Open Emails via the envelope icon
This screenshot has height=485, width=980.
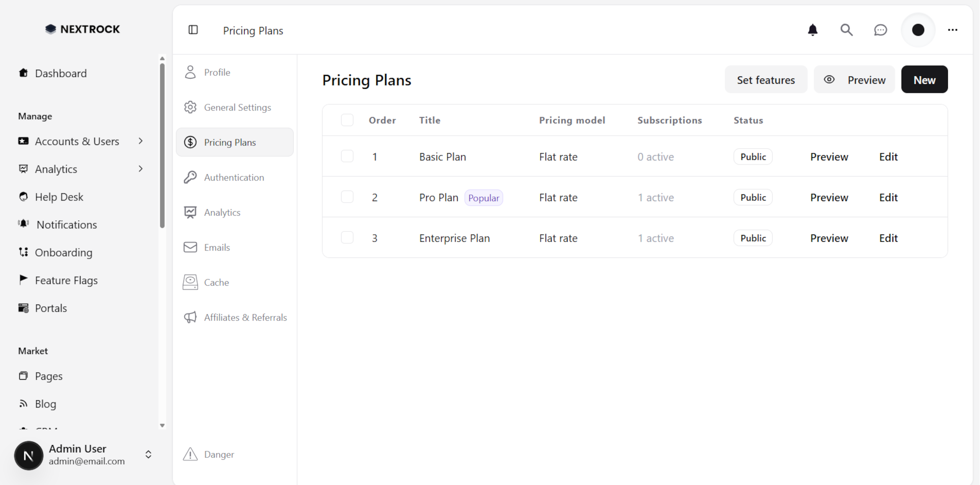coord(190,247)
